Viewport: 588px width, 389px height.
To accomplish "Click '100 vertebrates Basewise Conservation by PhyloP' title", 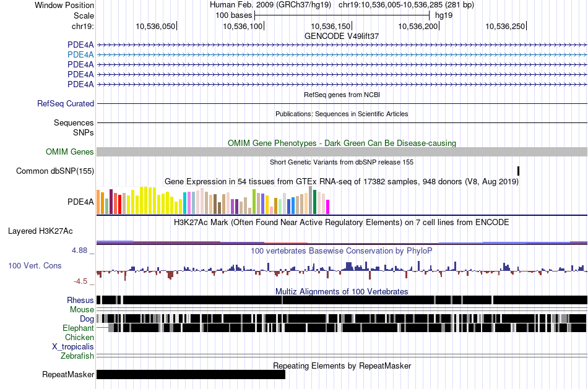I will click(342, 250).
